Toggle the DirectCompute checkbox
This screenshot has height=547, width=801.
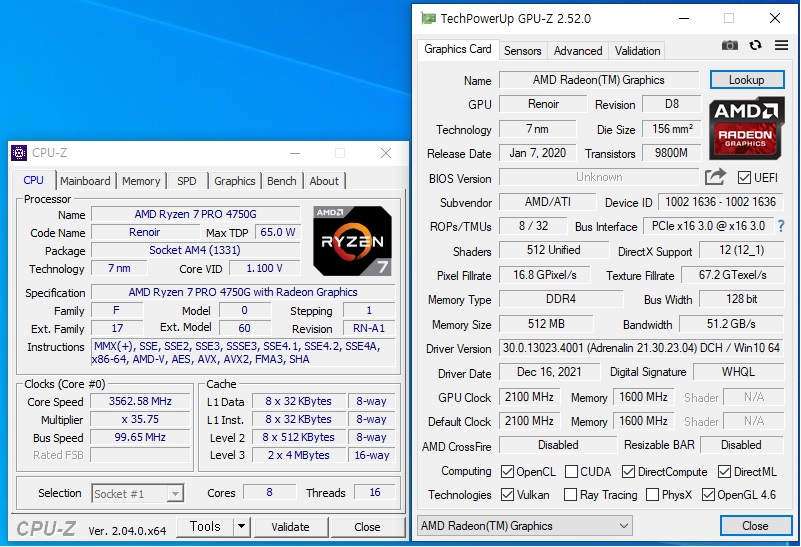(x=628, y=471)
